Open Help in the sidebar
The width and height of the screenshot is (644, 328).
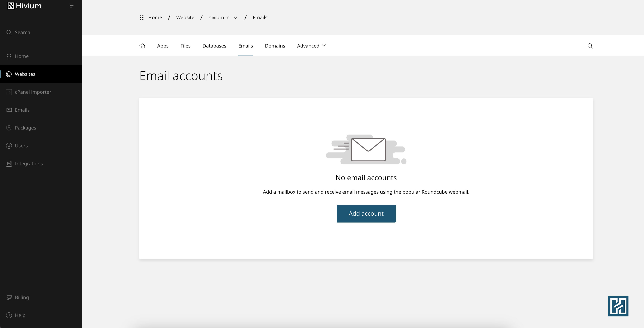(20, 315)
